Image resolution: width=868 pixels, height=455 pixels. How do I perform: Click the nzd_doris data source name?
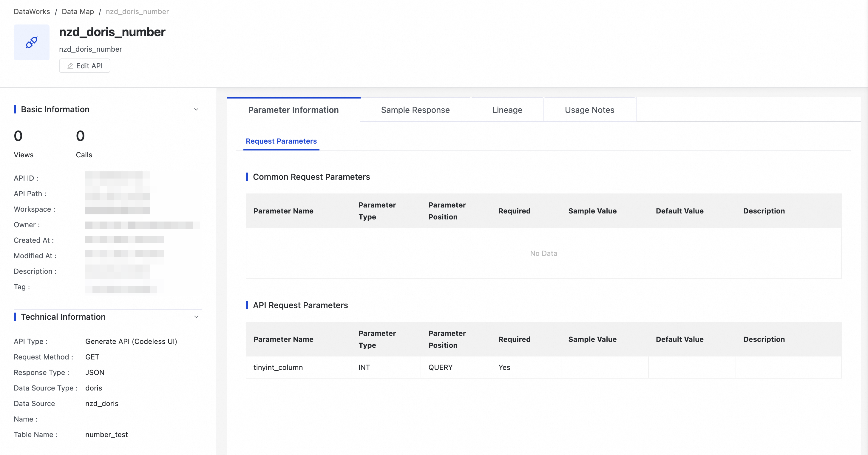(x=102, y=403)
